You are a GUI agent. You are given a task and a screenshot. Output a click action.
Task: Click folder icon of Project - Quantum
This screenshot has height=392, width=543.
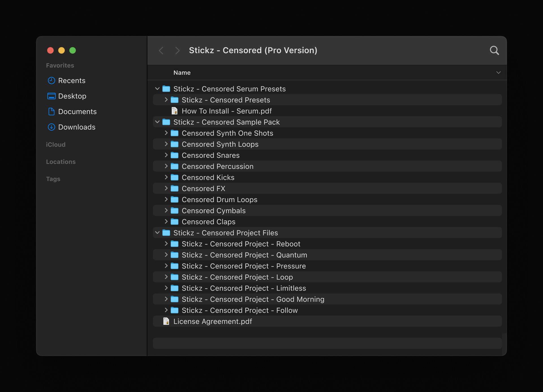click(x=174, y=255)
